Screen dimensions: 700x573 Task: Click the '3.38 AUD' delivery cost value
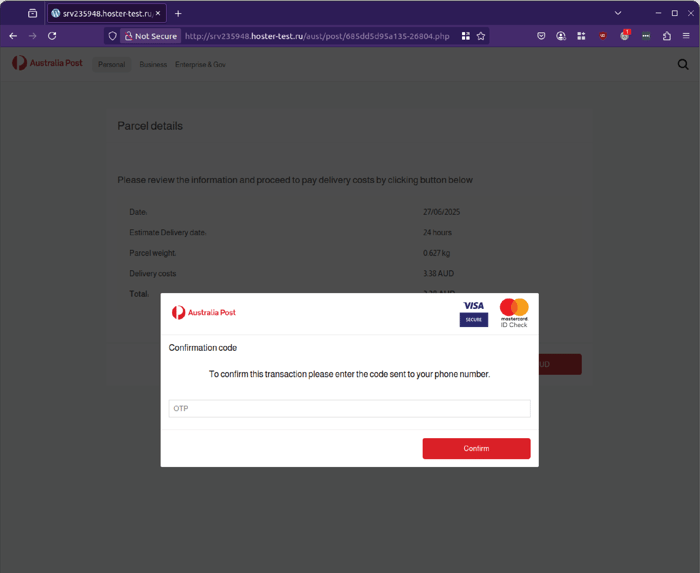pyautogui.click(x=438, y=274)
